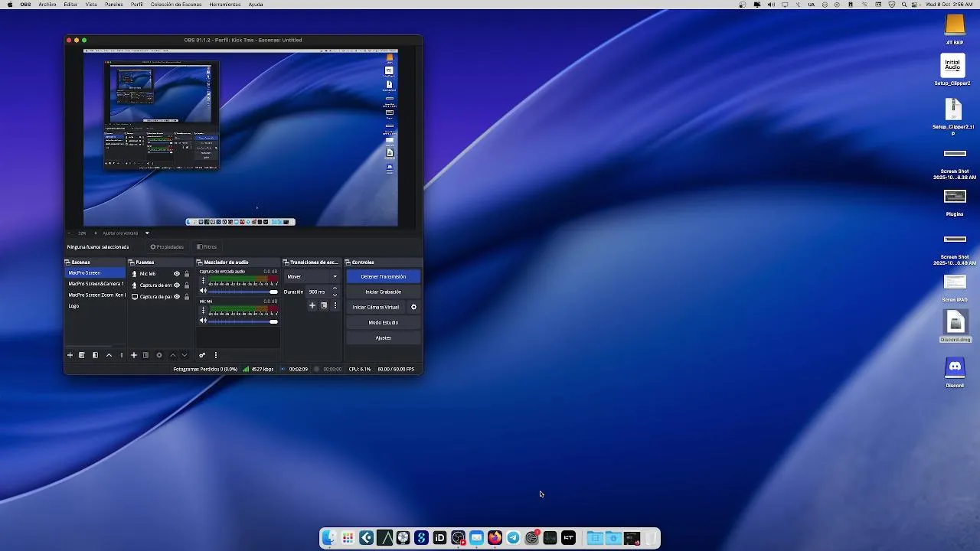The width and height of the screenshot is (980, 551).
Task: Open Herramientas menu
Action: (x=225, y=5)
